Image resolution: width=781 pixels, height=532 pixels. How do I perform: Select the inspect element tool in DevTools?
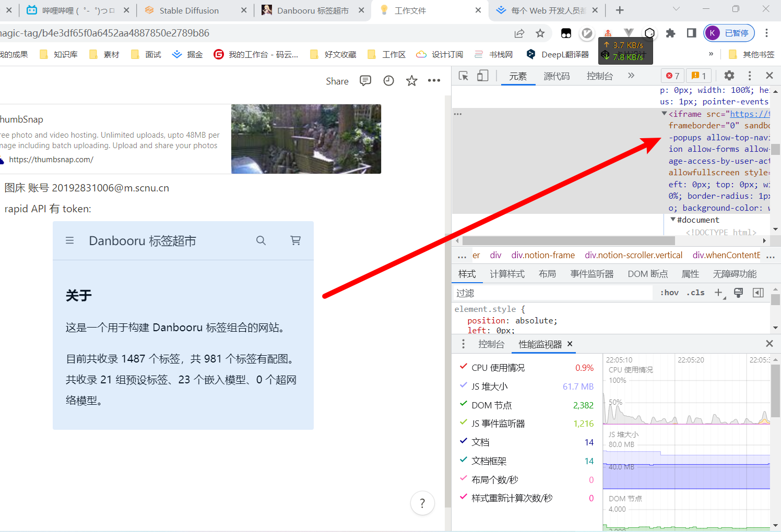click(x=463, y=76)
